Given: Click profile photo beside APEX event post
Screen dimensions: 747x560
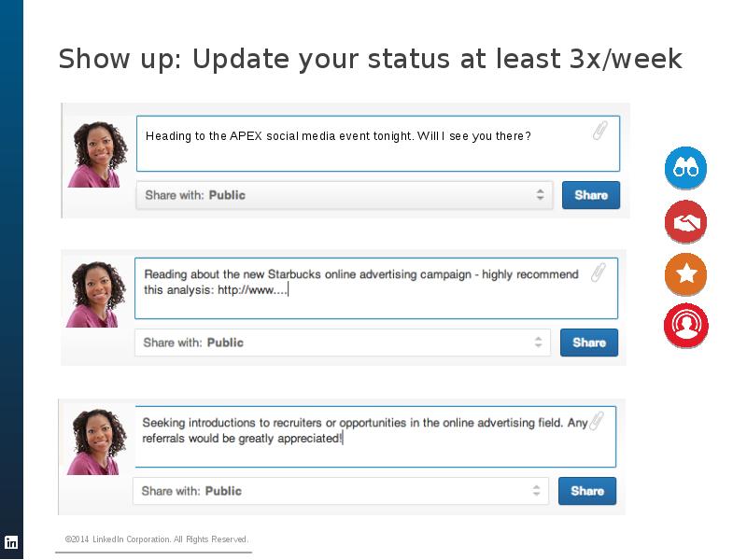Looking at the screenshot, I should (96, 153).
